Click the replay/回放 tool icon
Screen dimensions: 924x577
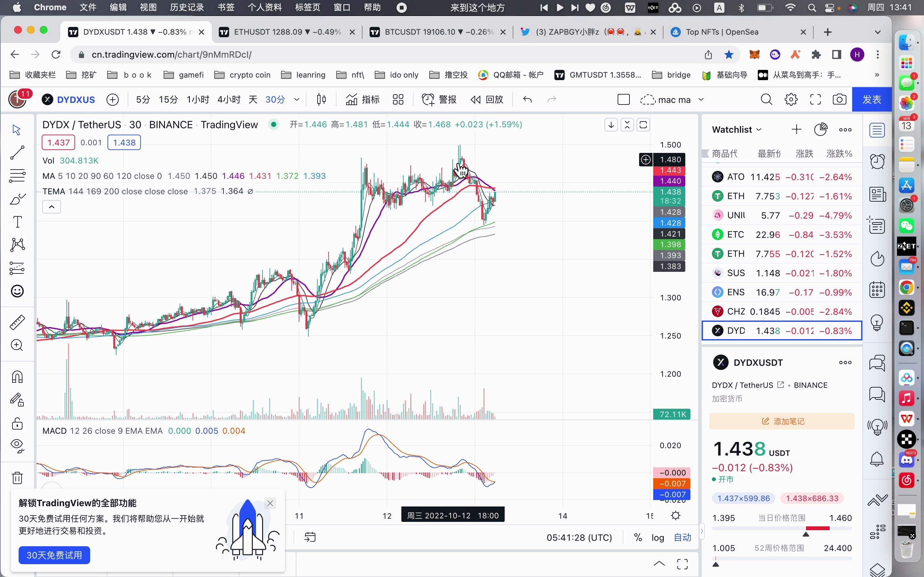pyautogui.click(x=475, y=100)
